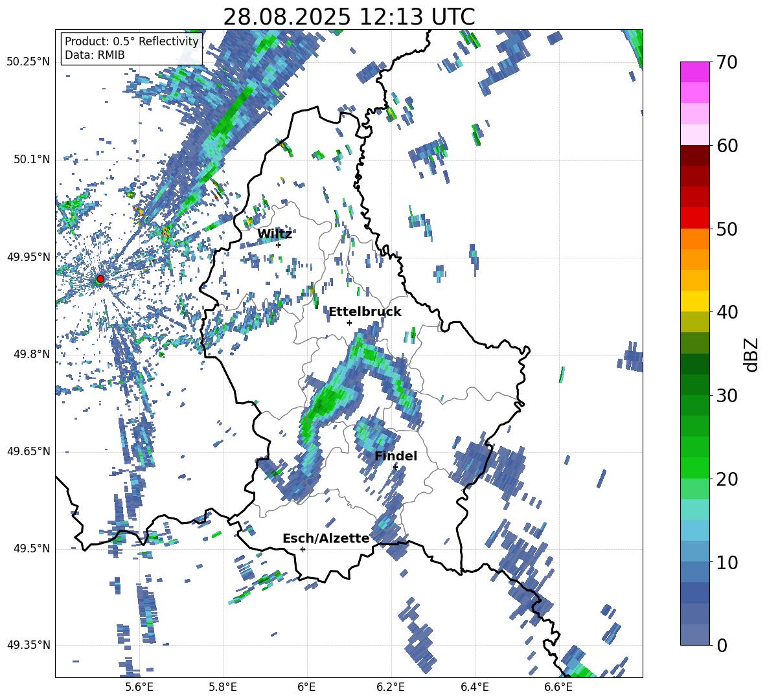Click the 49.65°N latitude tick label
Screen dimensions: 767x700
tap(29, 451)
